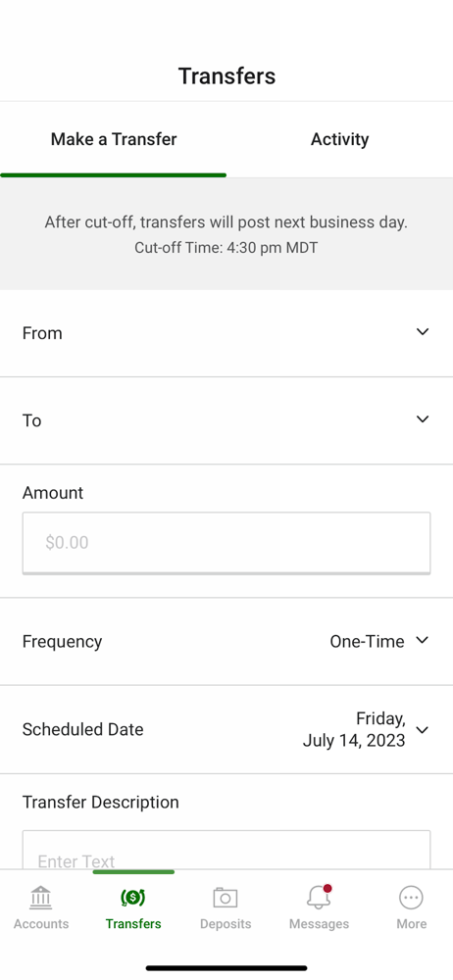This screenshot has width=453, height=980.
Task: Expand the To account chevron
Action: coord(423,419)
